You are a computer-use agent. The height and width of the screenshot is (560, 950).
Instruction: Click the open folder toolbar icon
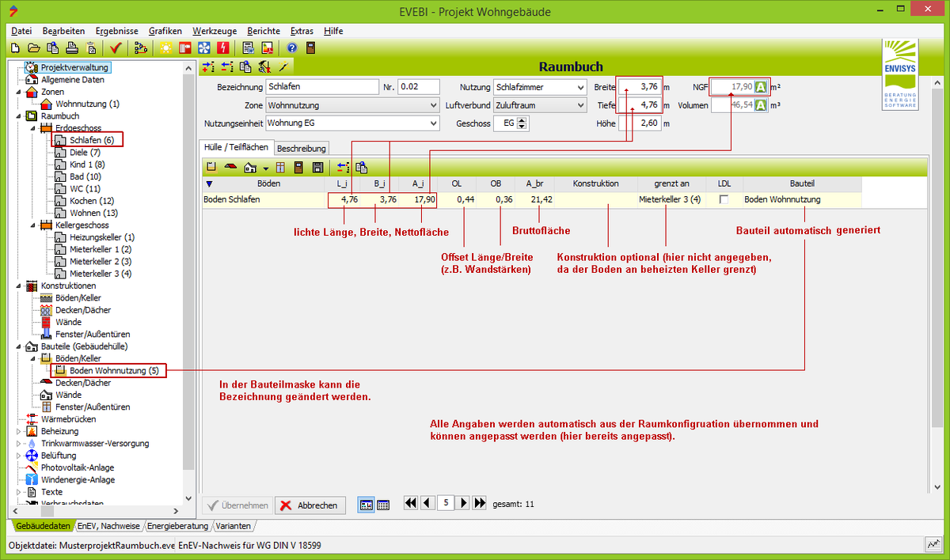click(34, 47)
